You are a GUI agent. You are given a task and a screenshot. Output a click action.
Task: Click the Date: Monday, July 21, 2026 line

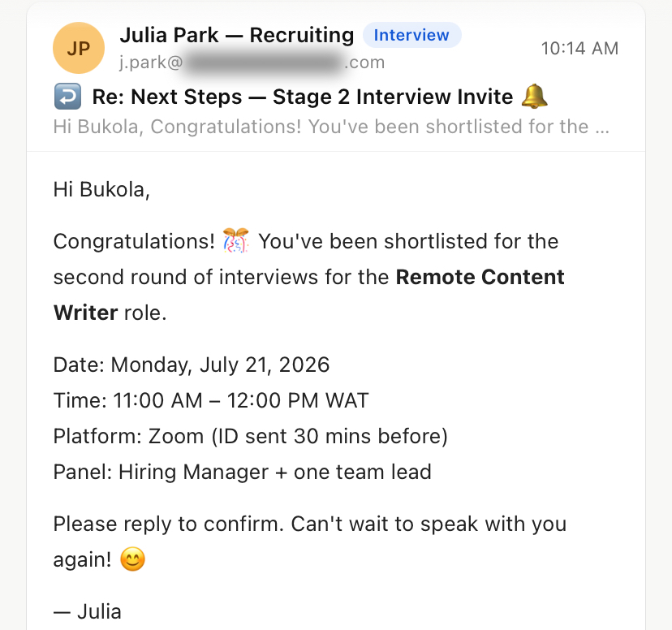click(192, 365)
